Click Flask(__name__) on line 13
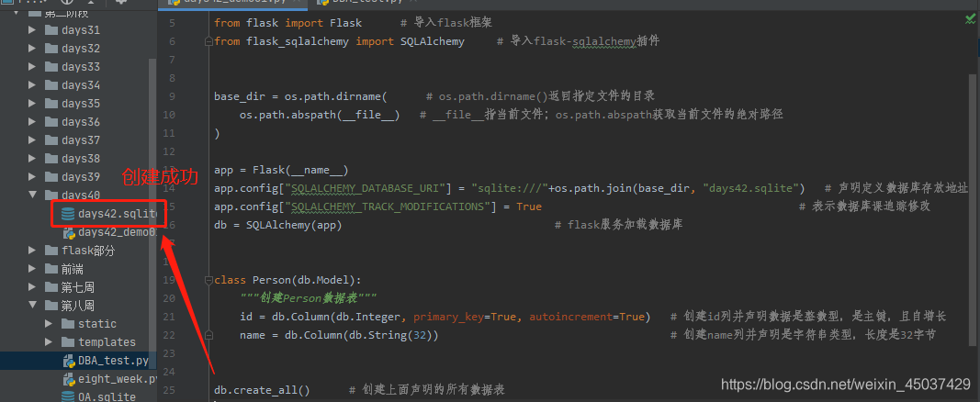 (300, 171)
